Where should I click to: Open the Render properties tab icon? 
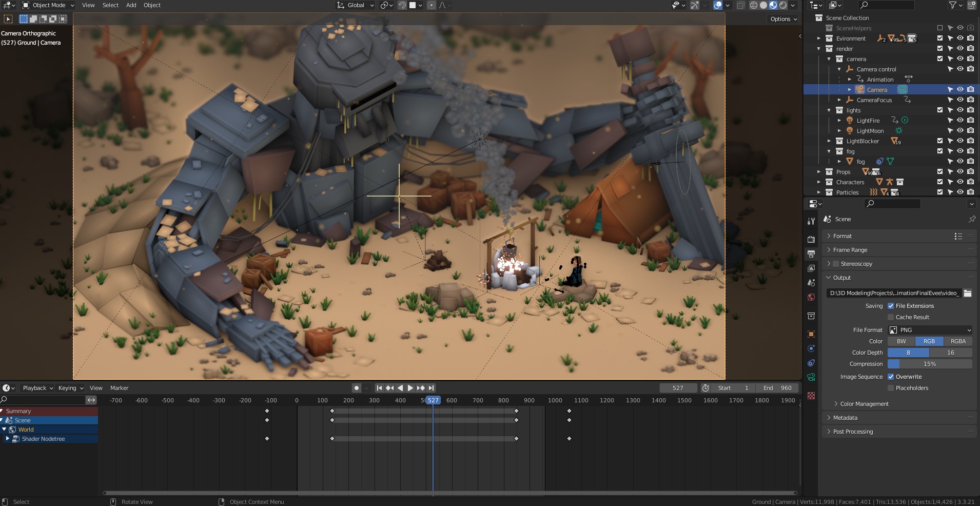click(x=811, y=239)
